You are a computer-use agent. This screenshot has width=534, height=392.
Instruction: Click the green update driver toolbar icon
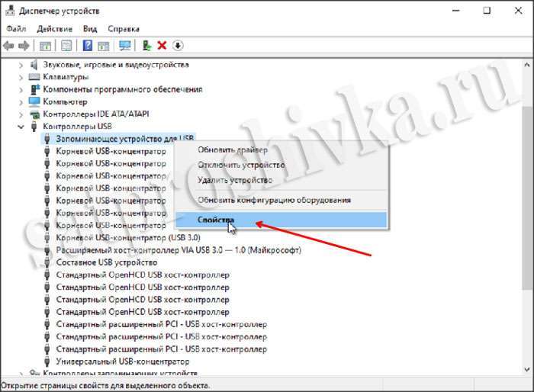(146, 46)
